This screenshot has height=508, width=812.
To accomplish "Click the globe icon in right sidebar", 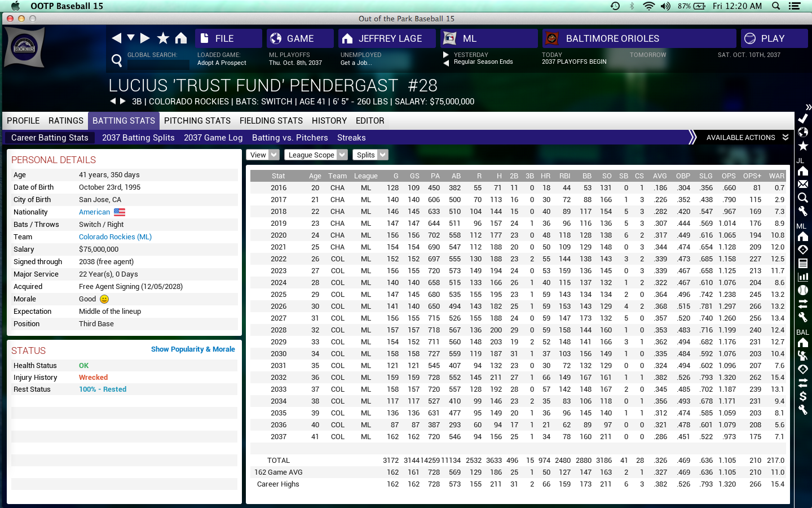I will [x=803, y=132].
